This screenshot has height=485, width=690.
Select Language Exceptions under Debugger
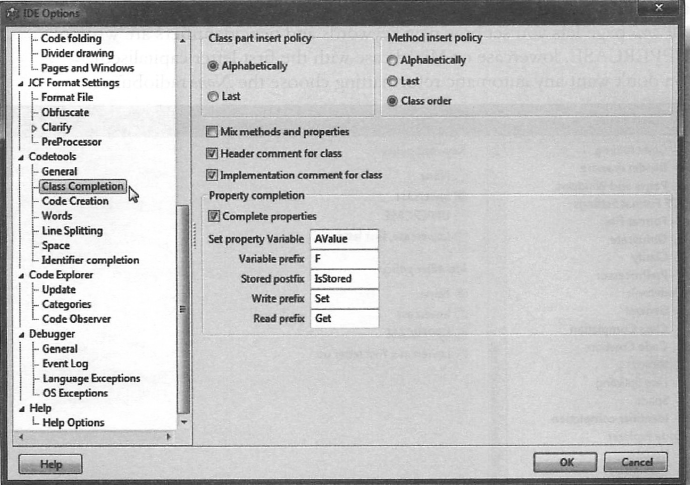click(x=91, y=378)
